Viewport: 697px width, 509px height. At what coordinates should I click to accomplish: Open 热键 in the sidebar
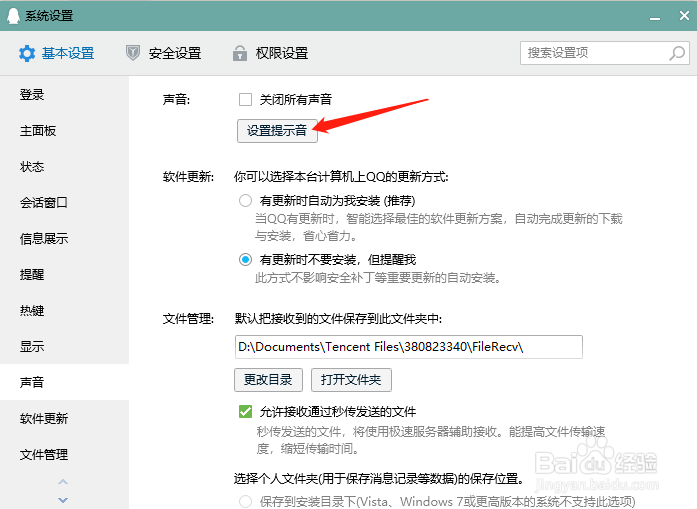tap(64, 310)
